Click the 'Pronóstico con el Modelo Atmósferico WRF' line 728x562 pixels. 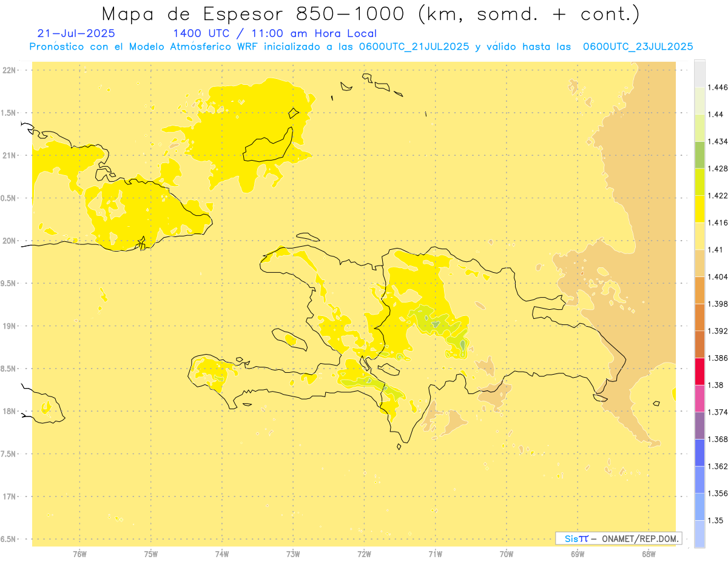pyautogui.click(x=361, y=47)
